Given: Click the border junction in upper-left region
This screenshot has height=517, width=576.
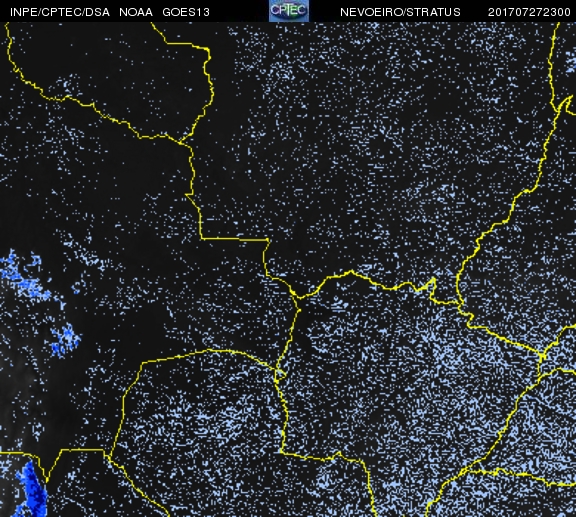Looking at the screenshot, I should (180, 141).
